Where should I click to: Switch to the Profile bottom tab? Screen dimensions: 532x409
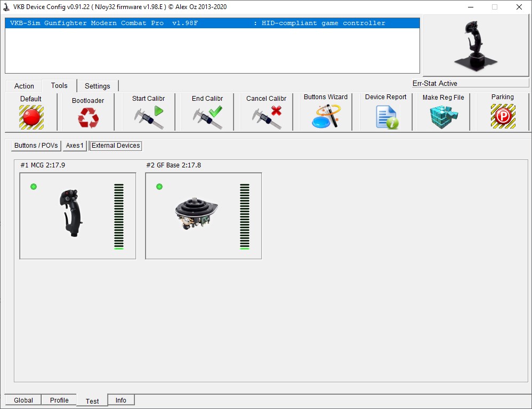coord(59,400)
